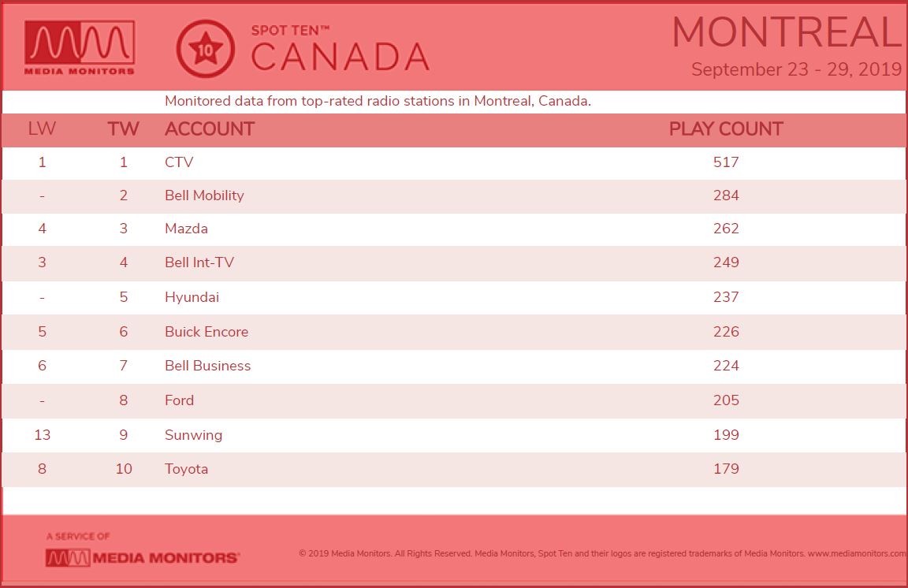This screenshot has width=908, height=588.
Task: Click the Bell Int-TV account entry
Action: click(199, 262)
